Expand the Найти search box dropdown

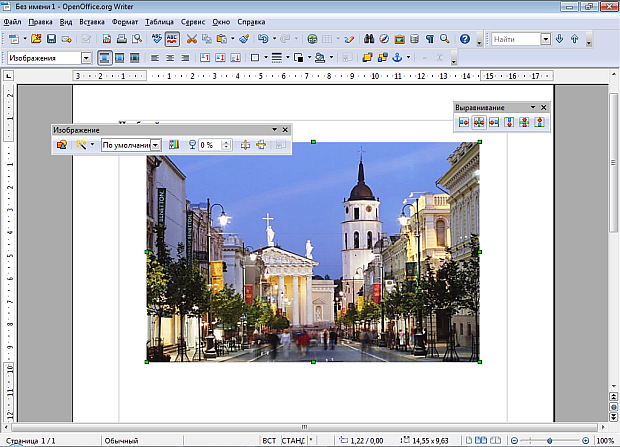(x=546, y=39)
